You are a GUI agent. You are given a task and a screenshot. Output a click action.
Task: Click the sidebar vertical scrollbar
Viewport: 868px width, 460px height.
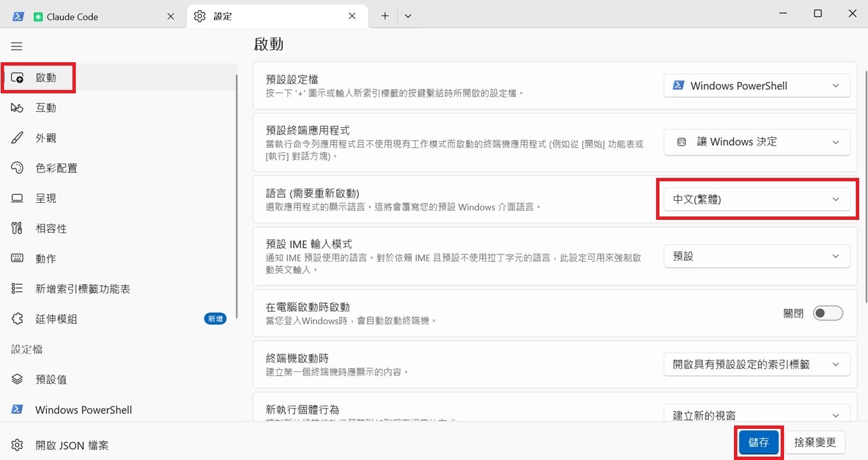pyautogui.click(x=237, y=196)
